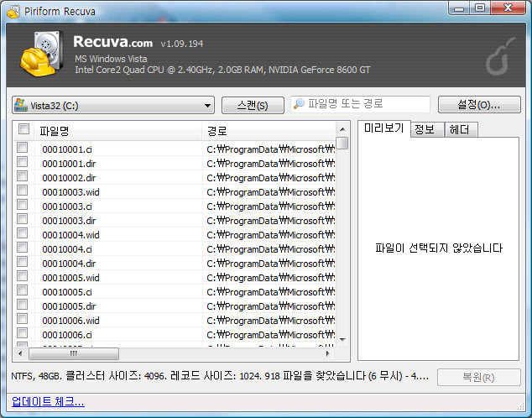Click the magnifier icon in search box
Image resolution: width=532 pixels, height=418 pixels.
point(299,103)
